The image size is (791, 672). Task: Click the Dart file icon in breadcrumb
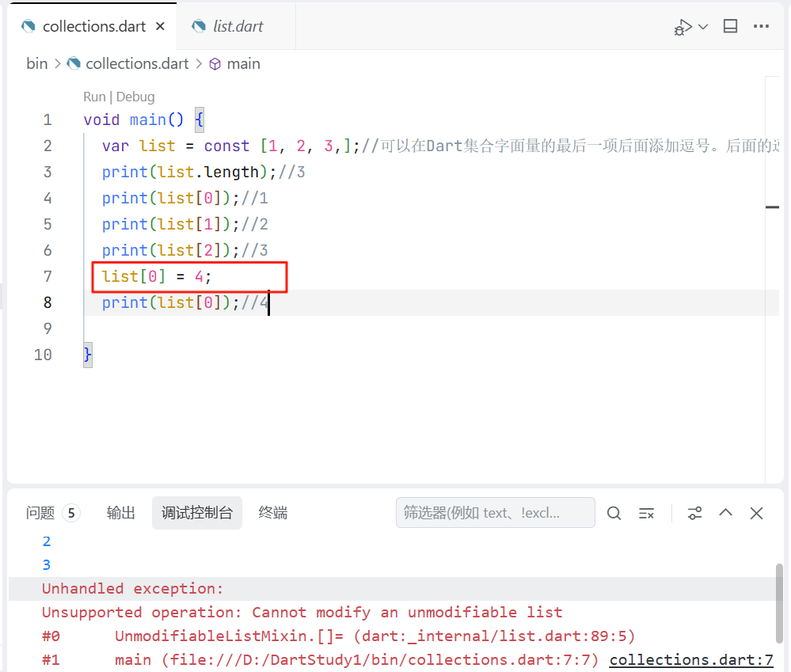point(74,63)
